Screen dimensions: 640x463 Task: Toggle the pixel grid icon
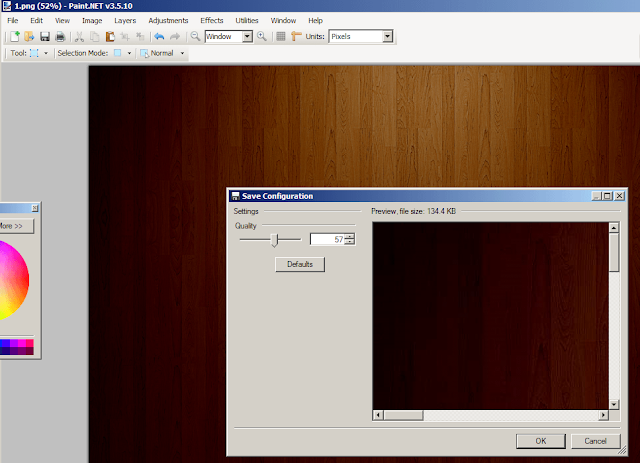(x=280, y=36)
